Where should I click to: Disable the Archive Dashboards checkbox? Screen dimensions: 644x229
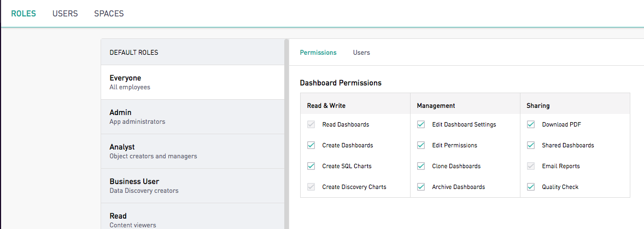421,187
